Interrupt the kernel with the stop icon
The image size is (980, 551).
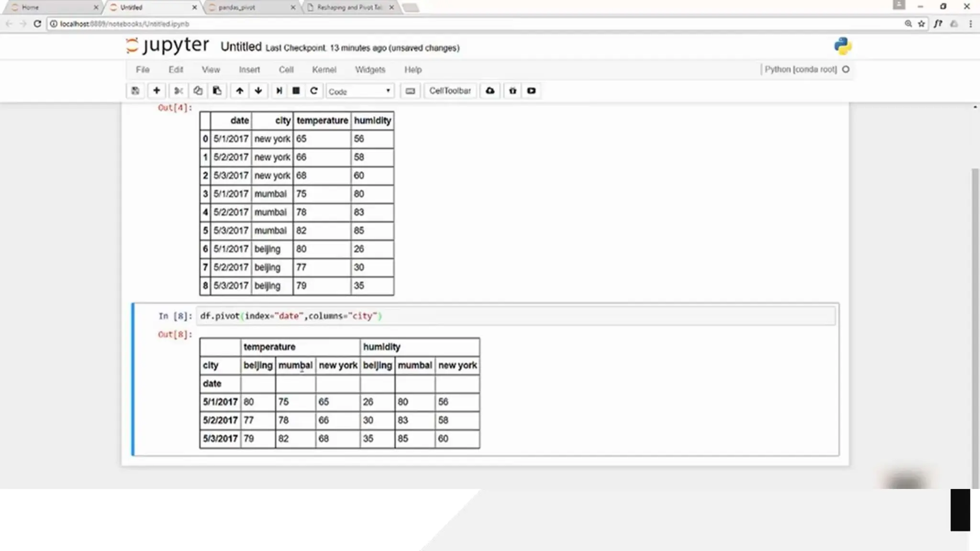[296, 91]
